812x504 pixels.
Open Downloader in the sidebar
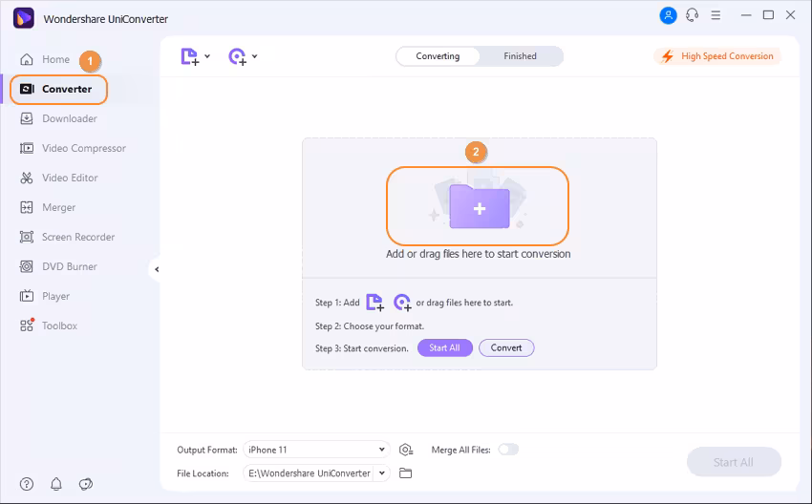coord(58,118)
